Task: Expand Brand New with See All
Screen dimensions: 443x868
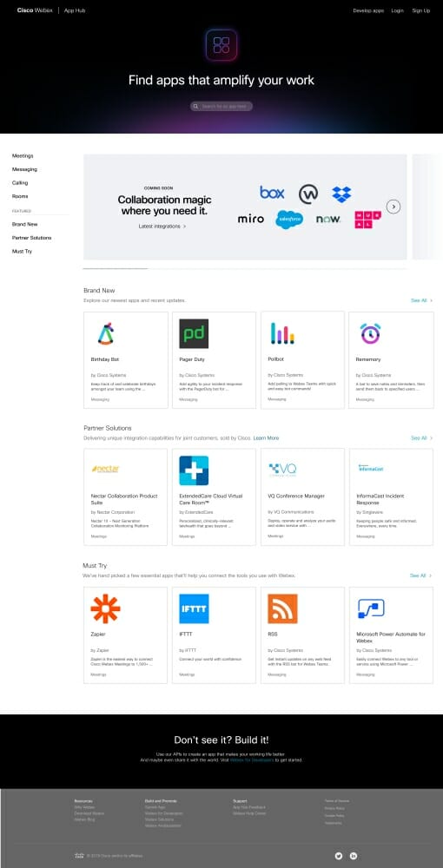Action: [x=421, y=300]
